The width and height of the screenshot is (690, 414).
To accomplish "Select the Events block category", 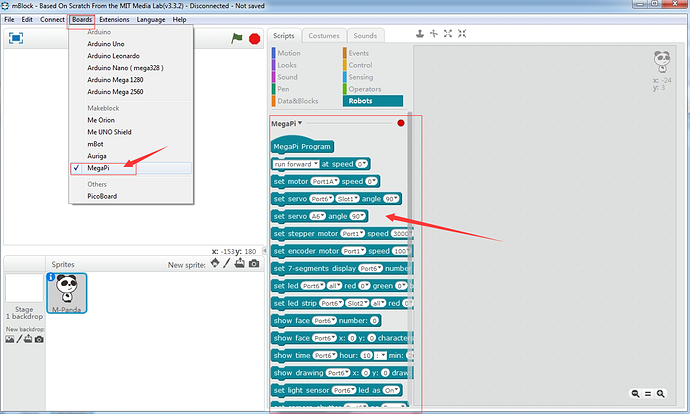I will tap(359, 53).
